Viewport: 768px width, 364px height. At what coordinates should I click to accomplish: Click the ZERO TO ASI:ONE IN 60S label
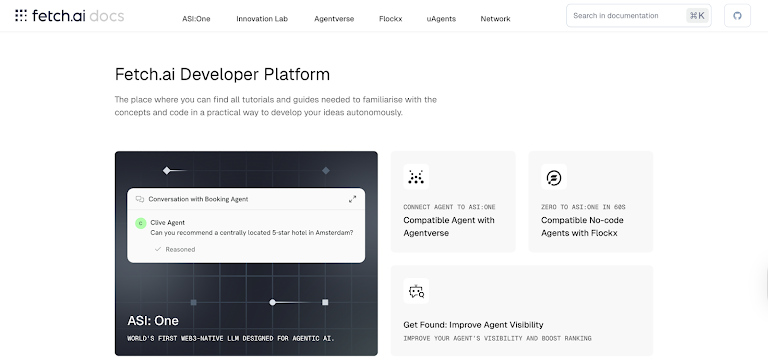[x=583, y=207]
